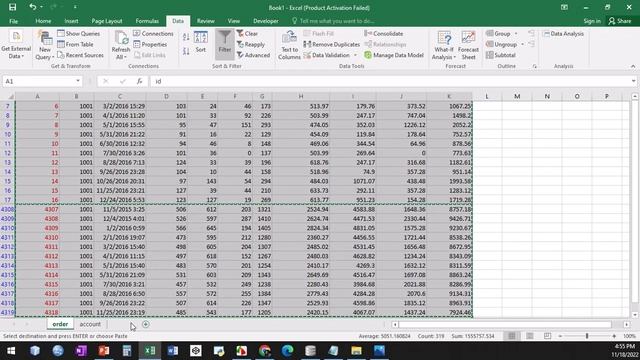
Task: Switch to Page Layout tab
Action: [x=107, y=21]
